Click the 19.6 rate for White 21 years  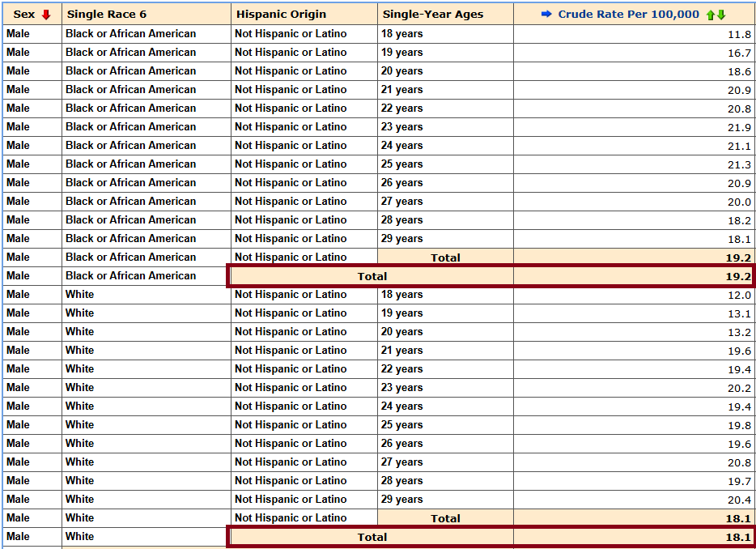pyautogui.click(x=739, y=351)
